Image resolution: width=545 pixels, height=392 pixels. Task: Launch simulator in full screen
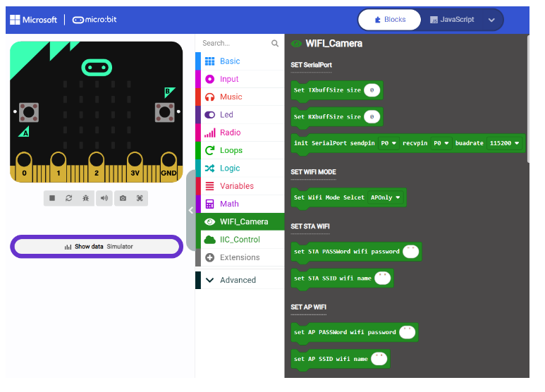click(x=140, y=198)
